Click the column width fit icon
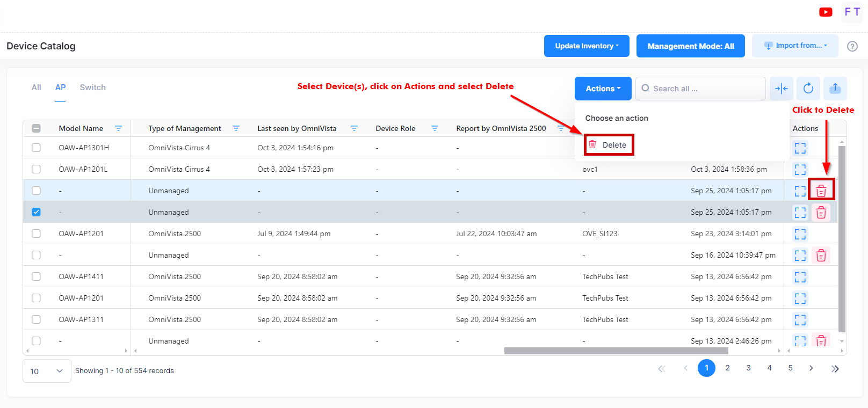 click(781, 89)
